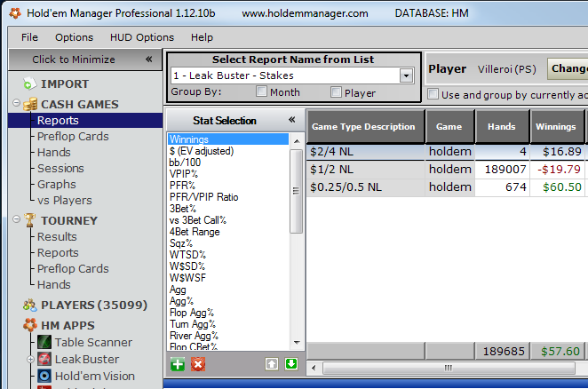Click the www.holdemmanager.com title link
The image size is (588, 389).
click(305, 13)
